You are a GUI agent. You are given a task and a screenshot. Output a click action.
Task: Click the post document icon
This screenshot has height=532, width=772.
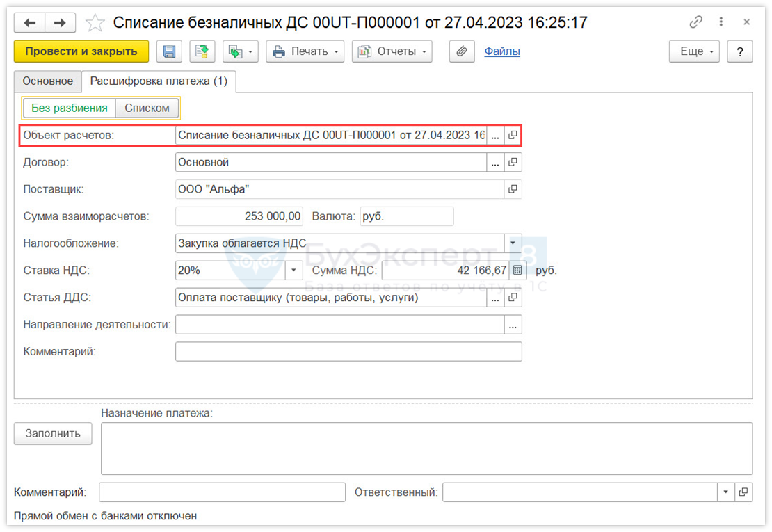click(x=202, y=51)
